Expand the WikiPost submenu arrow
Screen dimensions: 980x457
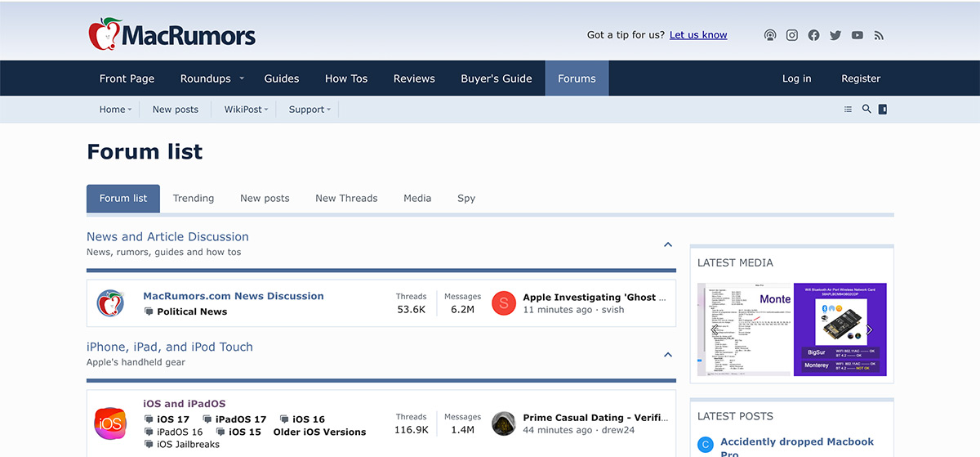point(266,110)
